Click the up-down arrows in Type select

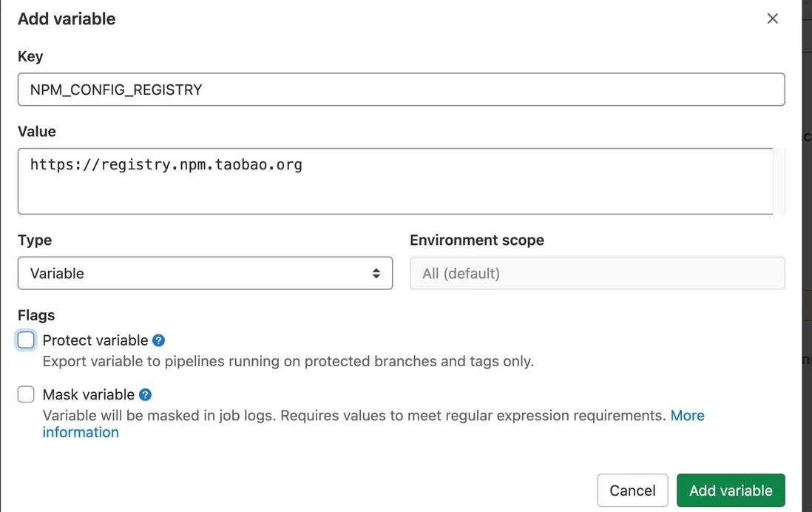tap(376, 273)
